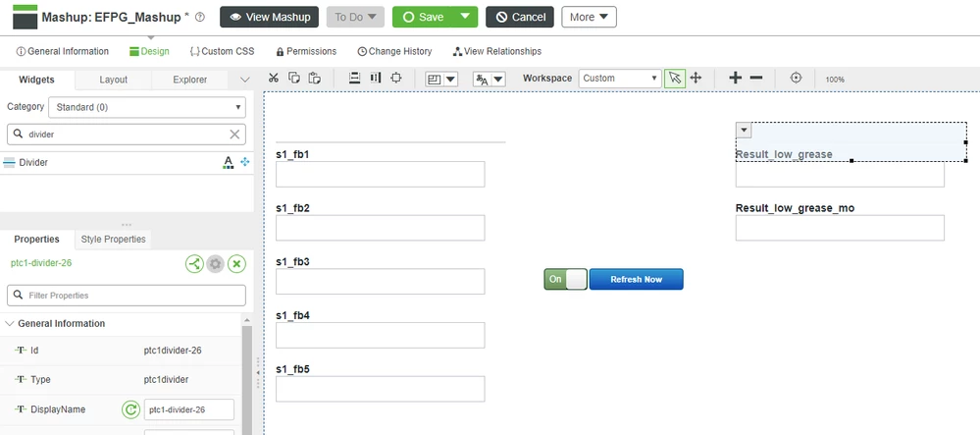Click the zoom-to-fit target icon
The height and width of the screenshot is (435, 980).
[x=796, y=79]
